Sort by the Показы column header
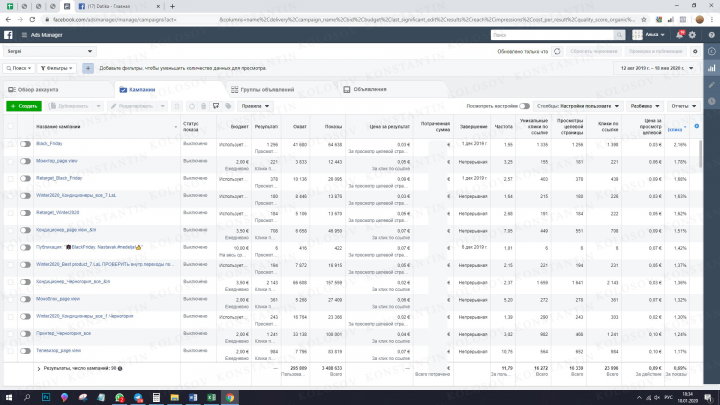720x405 pixels. (x=333, y=127)
